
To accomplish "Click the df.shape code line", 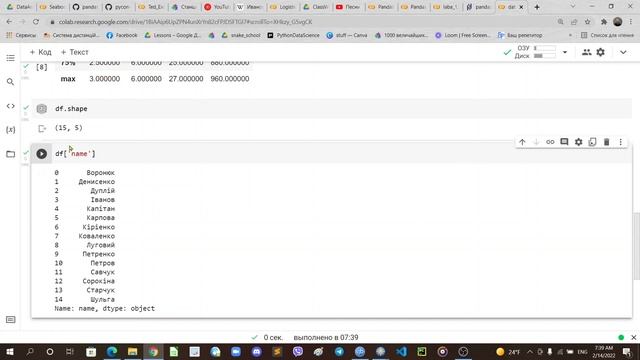I will tap(71, 109).
